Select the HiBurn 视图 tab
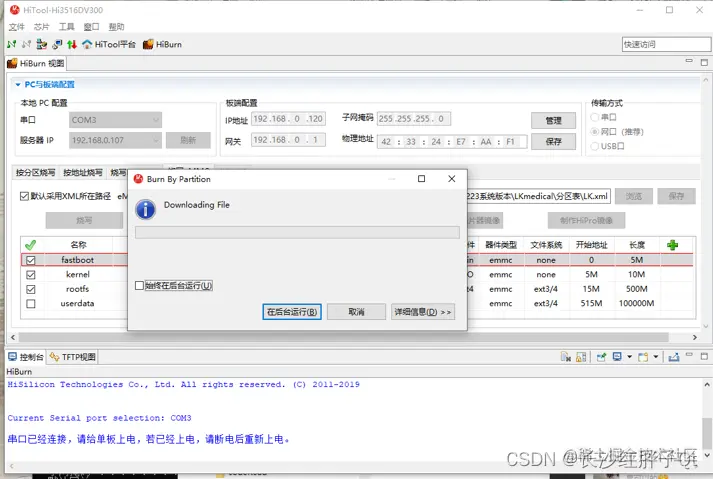Screen dimensions: 713x479 [x=36, y=63]
